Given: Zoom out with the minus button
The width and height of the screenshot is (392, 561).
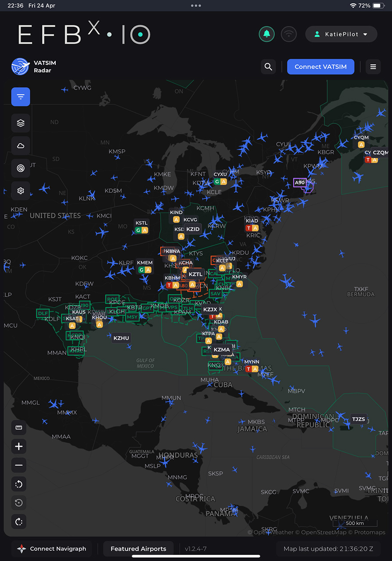Looking at the screenshot, I should click(19, 465).
